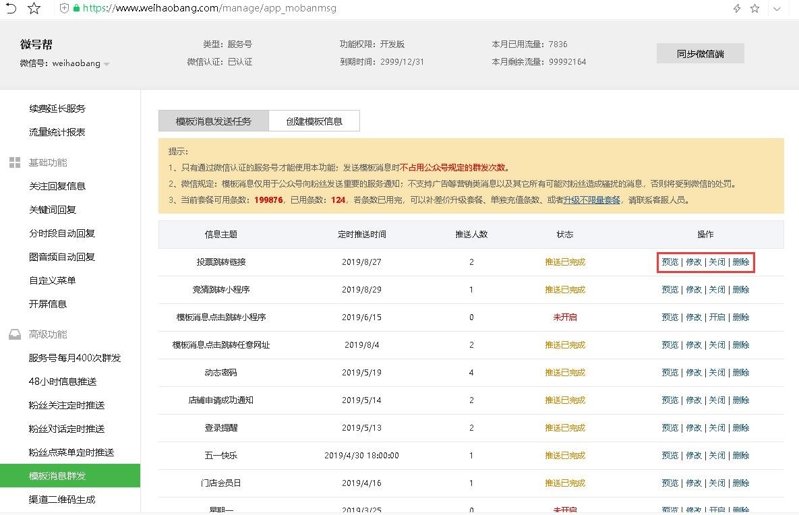
Task: Click the browser back arrow icon
Action: pyautogui.click(x=11, y=8)
